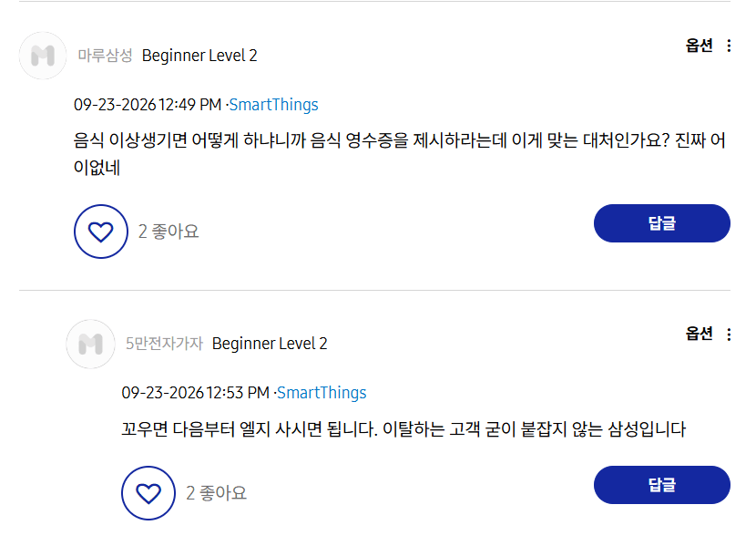
Task: View 5만전자가자's profile avatar
Action: (91, 344)
